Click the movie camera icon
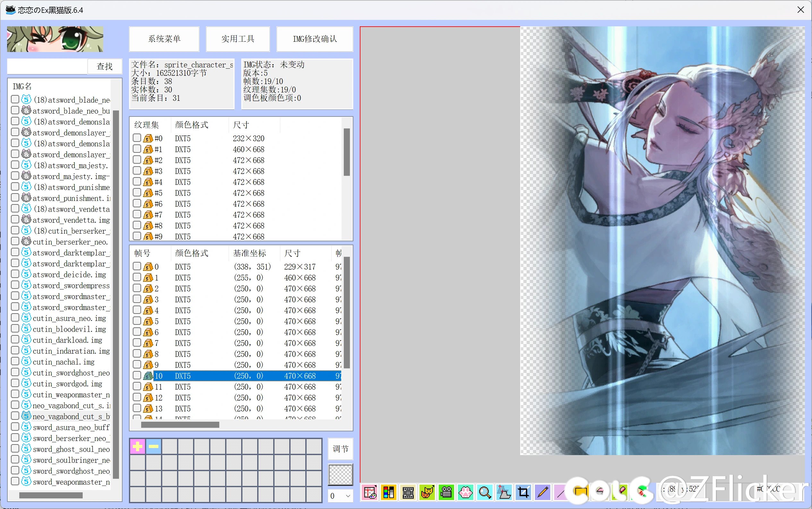The height and width of the screenshot is (509, 812). [x=446, y=493]
